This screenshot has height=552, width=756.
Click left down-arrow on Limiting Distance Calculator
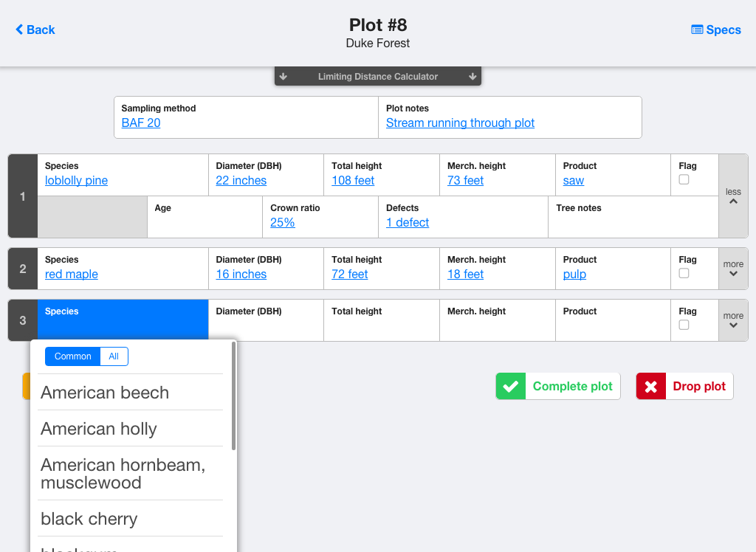pyautogui.click(x=283, y=77)
